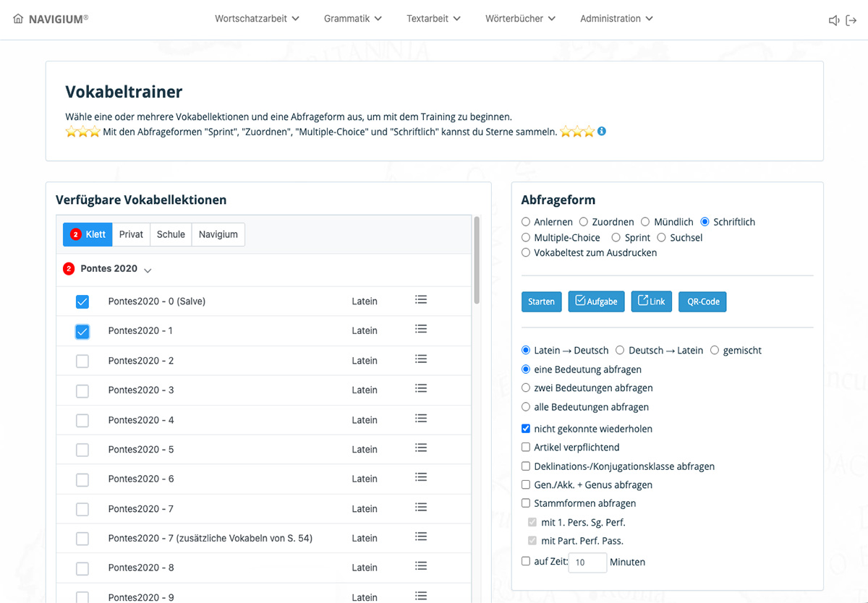Image resolution: width=868 pixels, height=603 pixels.
Task: Click the logout icon
Action: 851,20
